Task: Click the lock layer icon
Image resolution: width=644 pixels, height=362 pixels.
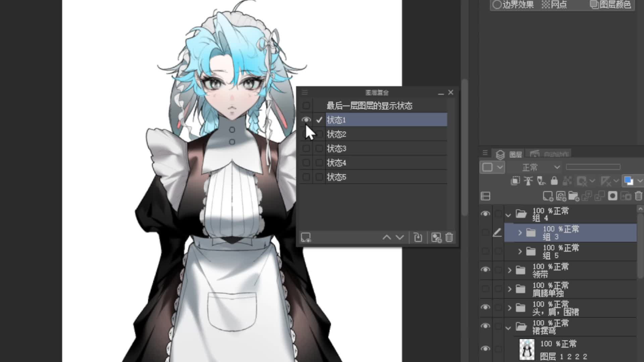Action: pyautogui.click(x=554, y=181)
